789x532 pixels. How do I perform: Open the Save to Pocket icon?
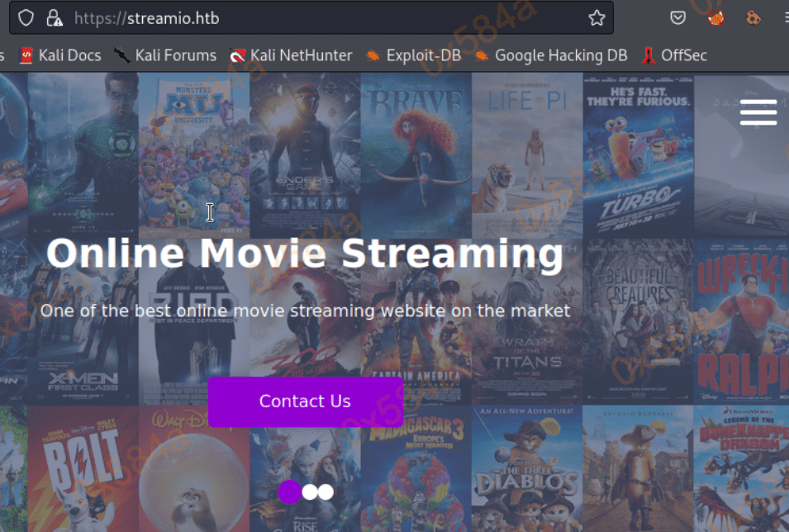[x=677, y=17]
